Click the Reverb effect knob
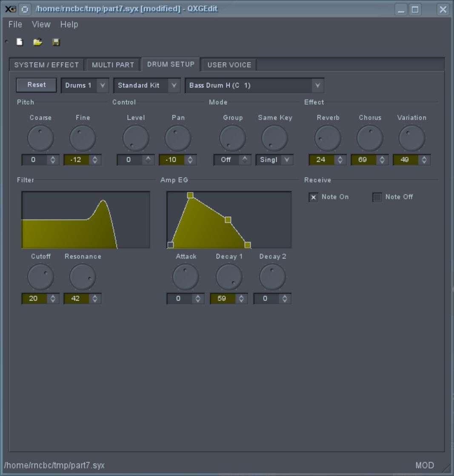 pyautogui.click(x=328, y=138)
